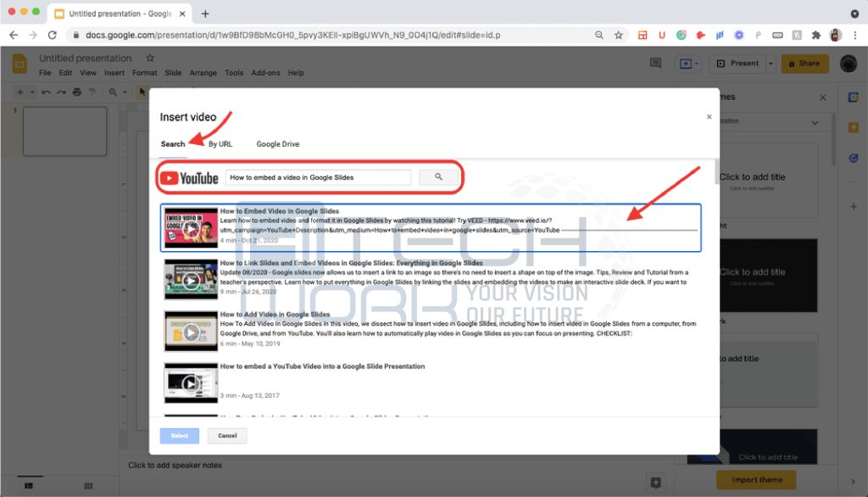Expand the Present dropdown arrow
868x497 pixels.
(771, 63)
